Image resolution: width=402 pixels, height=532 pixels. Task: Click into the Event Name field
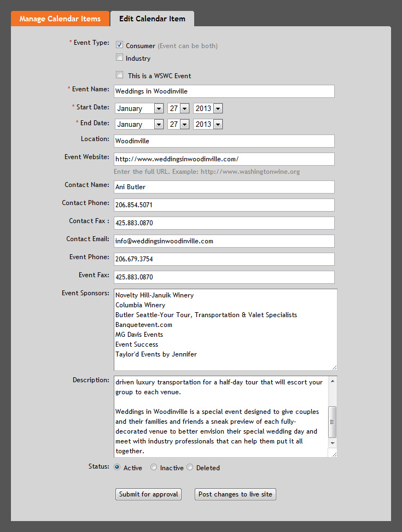(x=224, y=91)
